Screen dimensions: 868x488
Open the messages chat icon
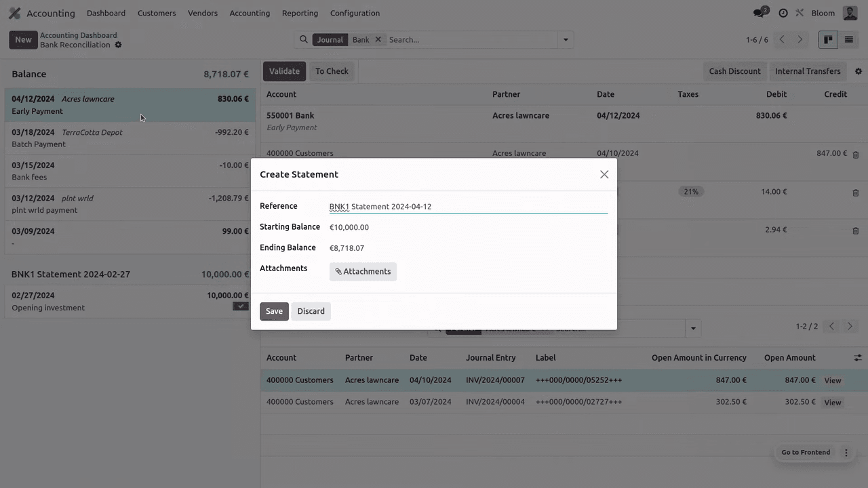click(x=760, y=13)
